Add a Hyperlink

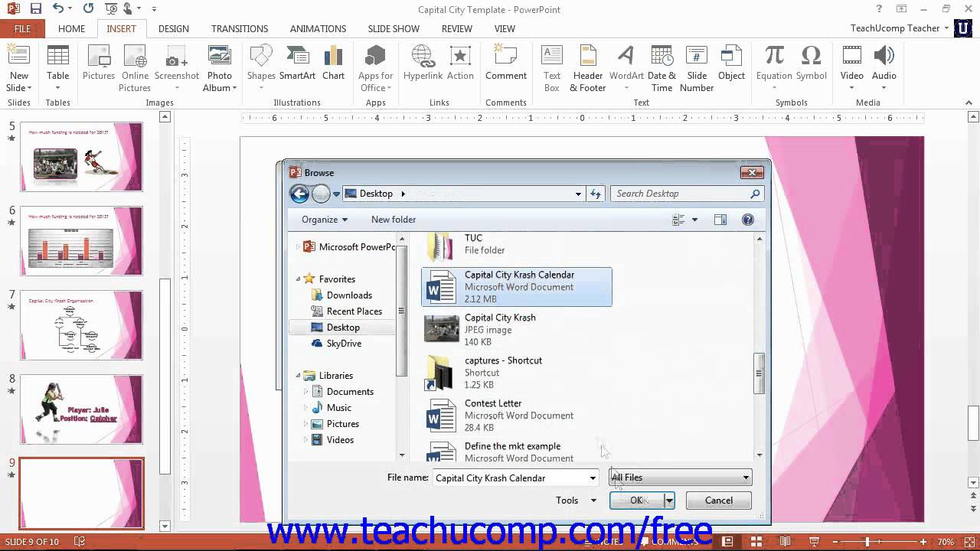pos(423,63)
